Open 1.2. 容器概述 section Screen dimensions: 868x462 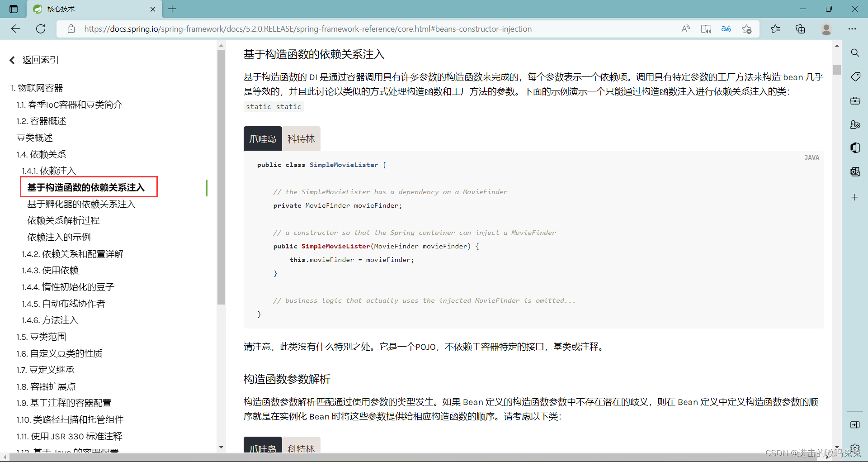(x=41, y=121)
